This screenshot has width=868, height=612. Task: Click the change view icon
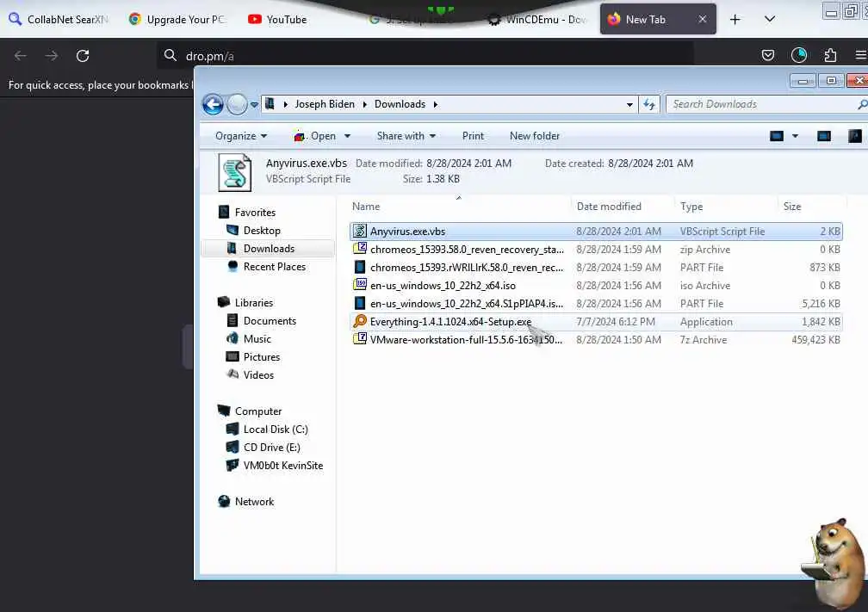(x=777, y=136)
